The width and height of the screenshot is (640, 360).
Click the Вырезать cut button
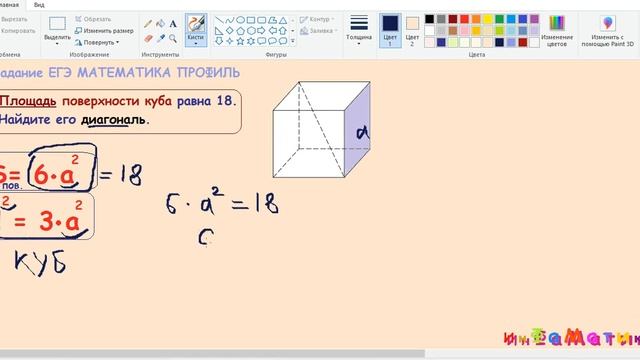(x=14, y=19)
